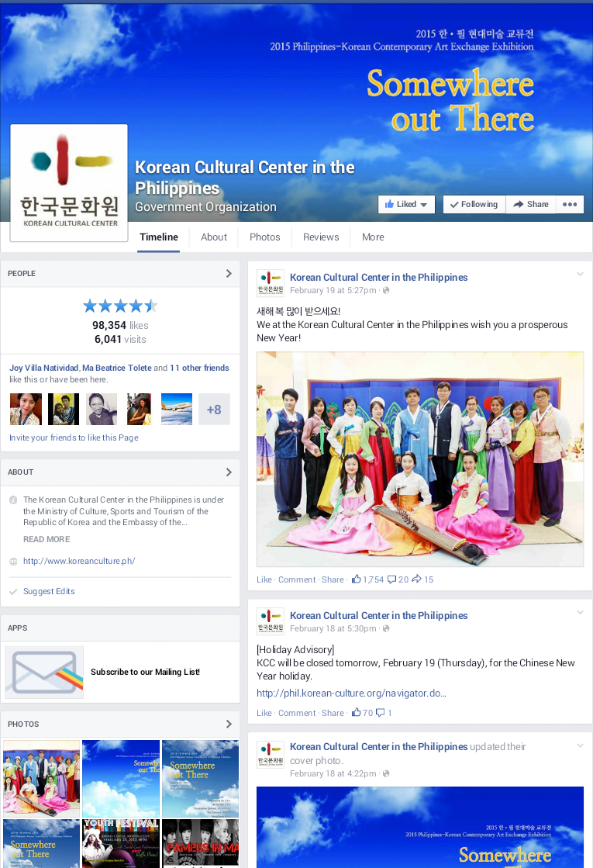Open the 11 other friends link
The width and height of the screenshot is (593, 868).
(x=199, y=368)
